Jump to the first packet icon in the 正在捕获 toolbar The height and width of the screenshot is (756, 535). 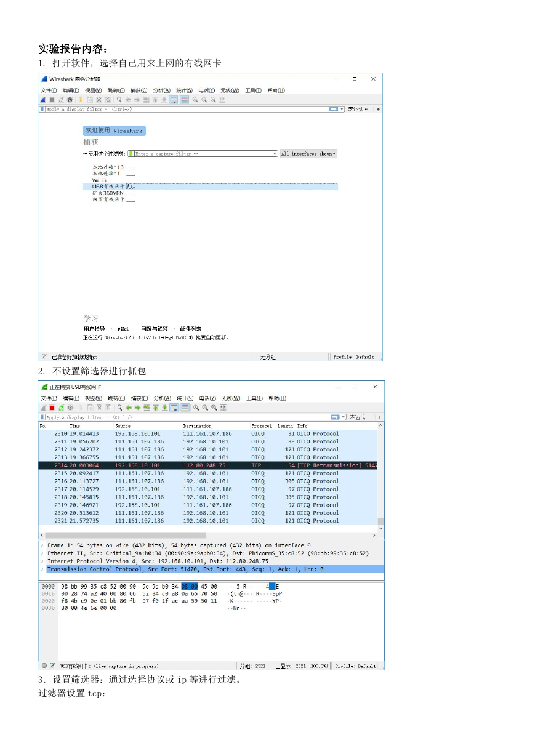(x=156, y=408)
